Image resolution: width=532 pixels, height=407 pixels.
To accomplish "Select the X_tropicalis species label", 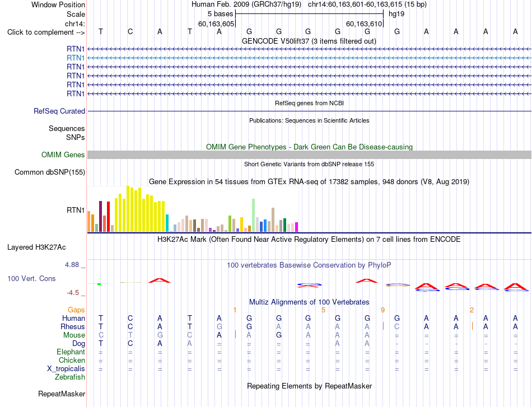I will [x=66, y=369].
